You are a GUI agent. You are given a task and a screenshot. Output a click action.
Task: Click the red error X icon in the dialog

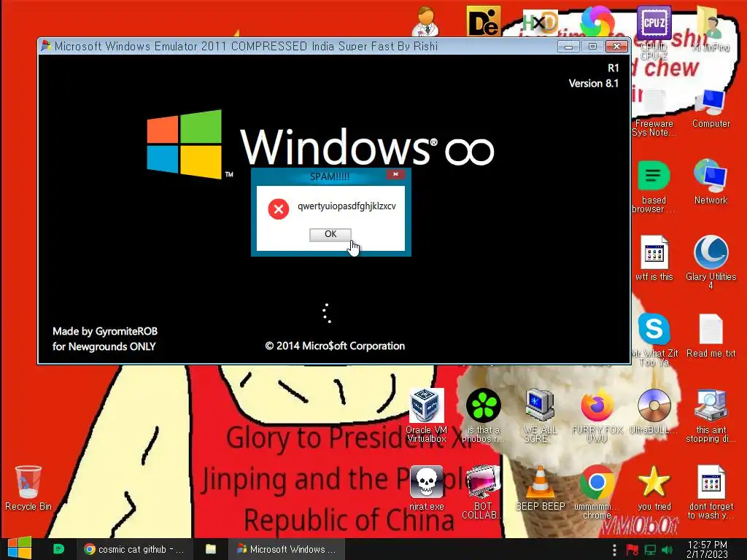[x=279, y=209]
